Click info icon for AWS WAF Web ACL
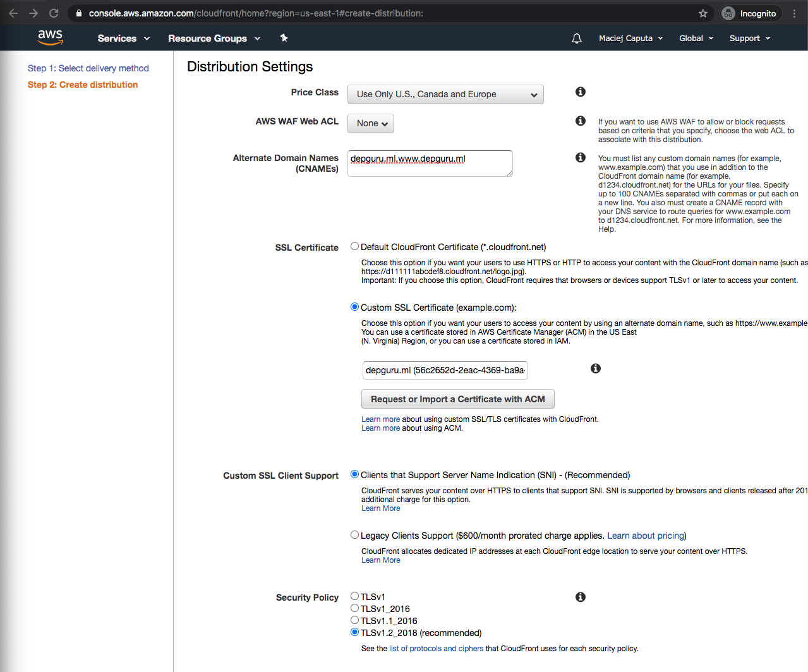The height and width of the screenshot is (672, 808). point(580,121)
